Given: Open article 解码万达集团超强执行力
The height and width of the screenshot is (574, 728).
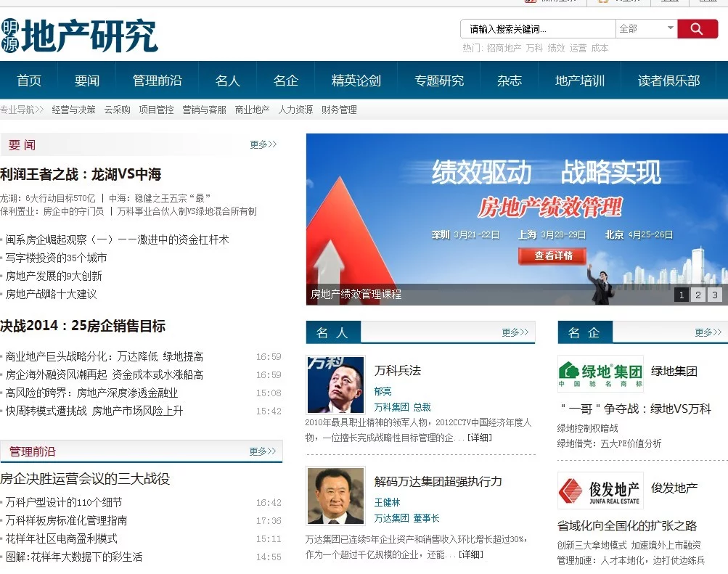Looking at the screenshot, I should pyautogui.click(x=438, y=481).
